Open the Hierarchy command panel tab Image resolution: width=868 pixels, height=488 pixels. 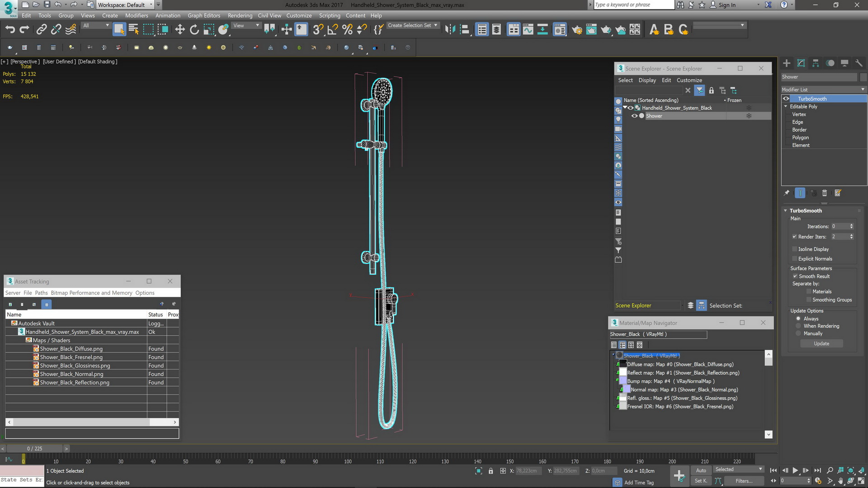point(816,63)
